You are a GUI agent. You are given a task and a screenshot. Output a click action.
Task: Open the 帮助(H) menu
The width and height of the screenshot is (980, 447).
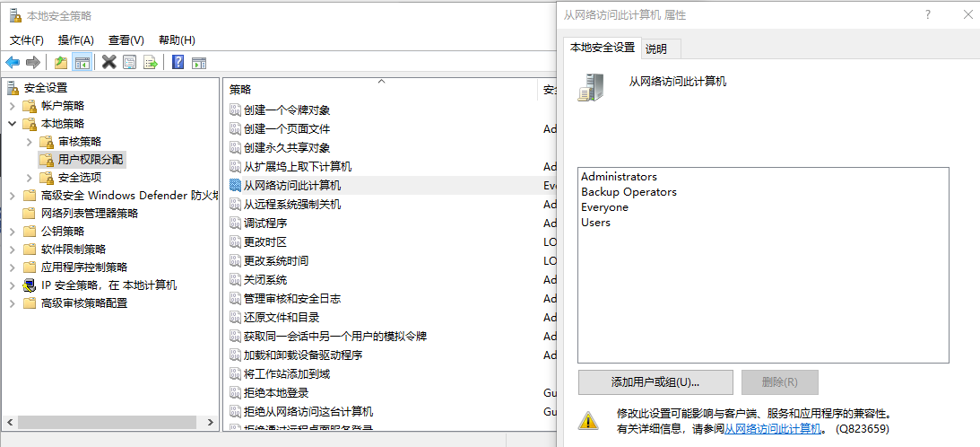(x=177, y=40)
